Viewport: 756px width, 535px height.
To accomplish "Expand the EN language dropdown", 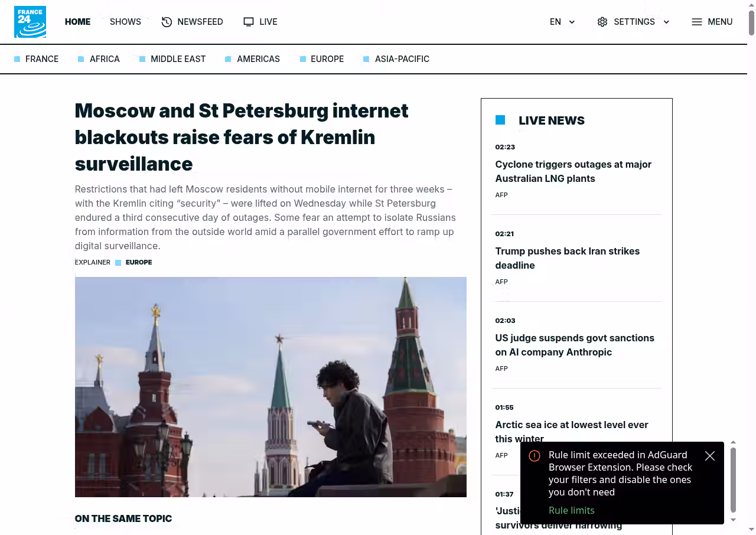I will click(x=572, y=22).
